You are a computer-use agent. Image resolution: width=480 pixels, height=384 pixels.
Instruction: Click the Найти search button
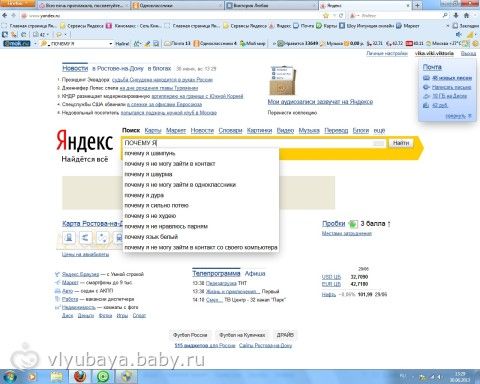[401, 143]
